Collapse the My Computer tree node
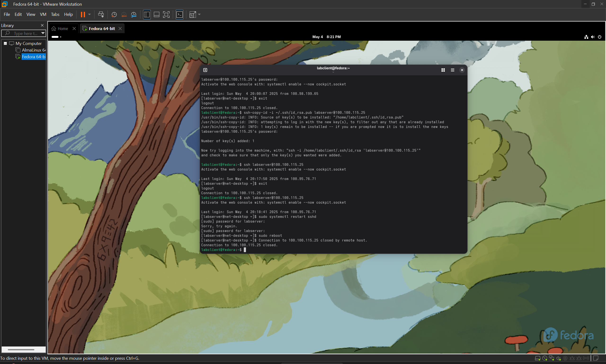 (x=5, y=44)
